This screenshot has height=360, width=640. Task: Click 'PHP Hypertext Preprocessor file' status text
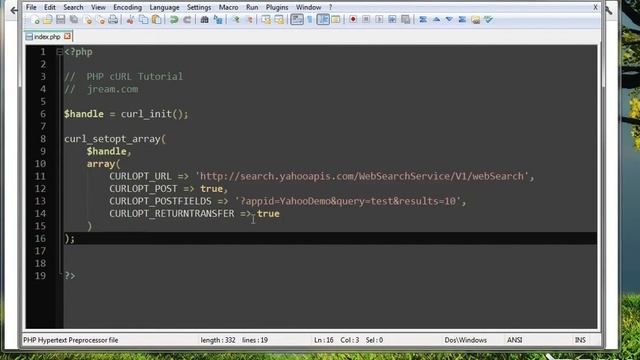coord(71,340)
